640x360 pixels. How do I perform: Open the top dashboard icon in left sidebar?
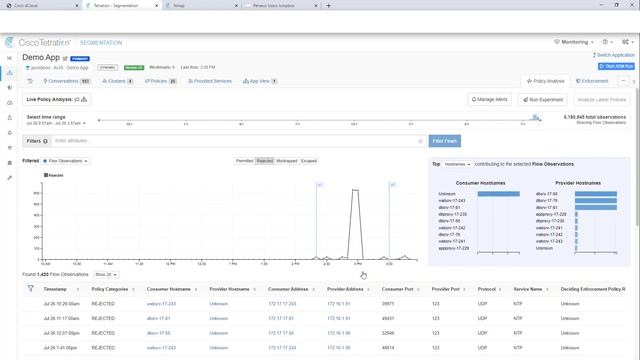9,58
